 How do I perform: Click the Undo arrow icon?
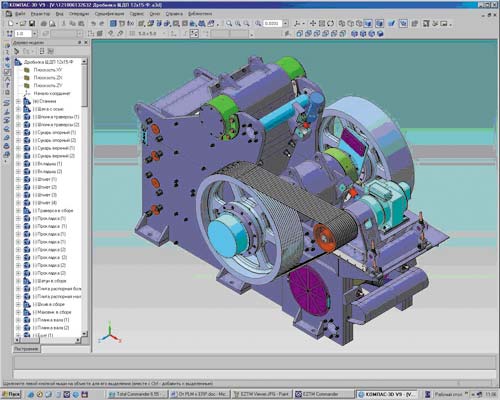coord(94,23)
